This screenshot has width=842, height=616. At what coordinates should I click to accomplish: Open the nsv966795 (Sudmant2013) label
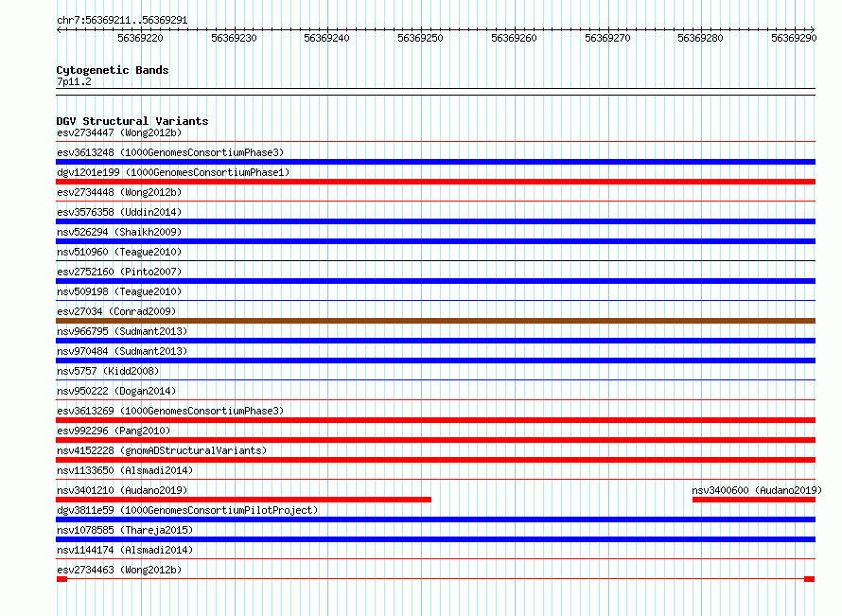pos(122,331)
